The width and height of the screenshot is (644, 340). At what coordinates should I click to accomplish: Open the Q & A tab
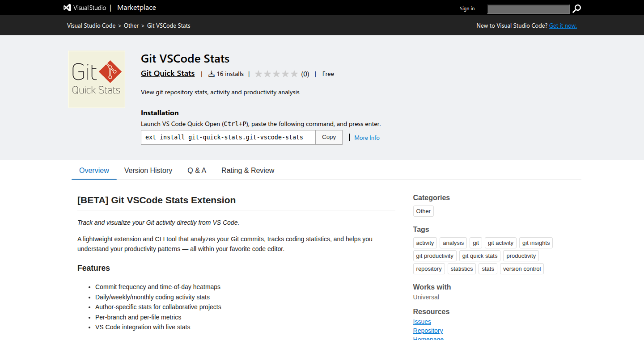(x=197, y=170)
